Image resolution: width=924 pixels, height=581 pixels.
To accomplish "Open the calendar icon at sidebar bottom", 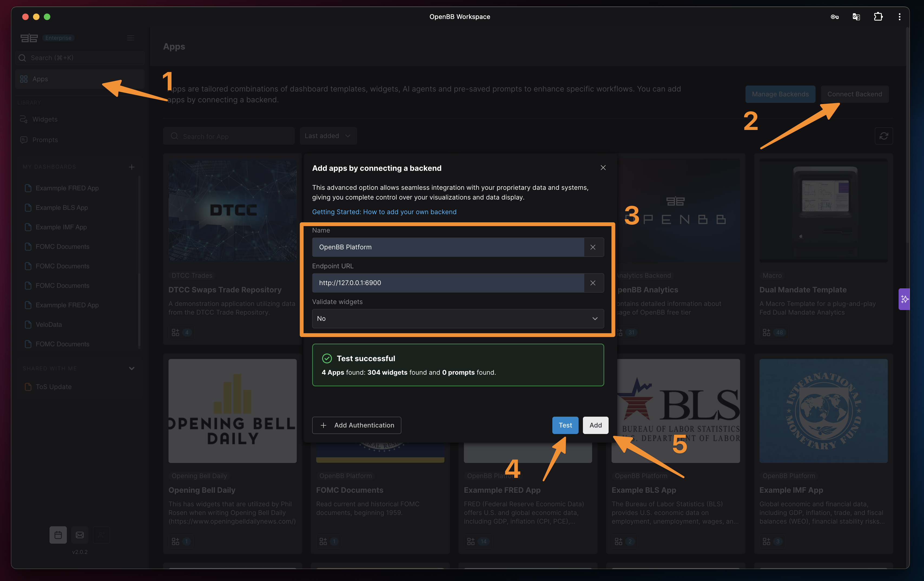I will tap(58, 534).
